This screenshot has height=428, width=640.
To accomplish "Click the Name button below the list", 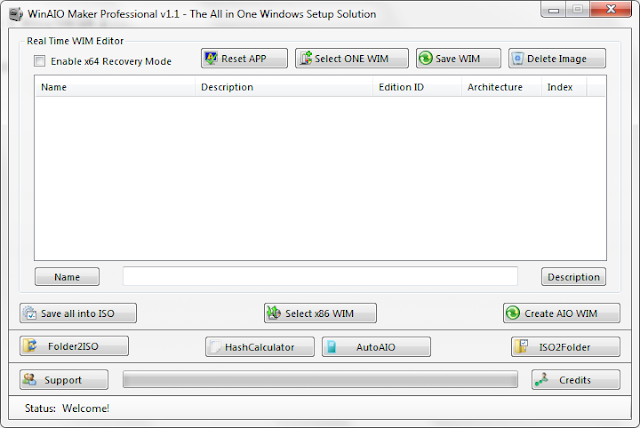I will (67, 277).
